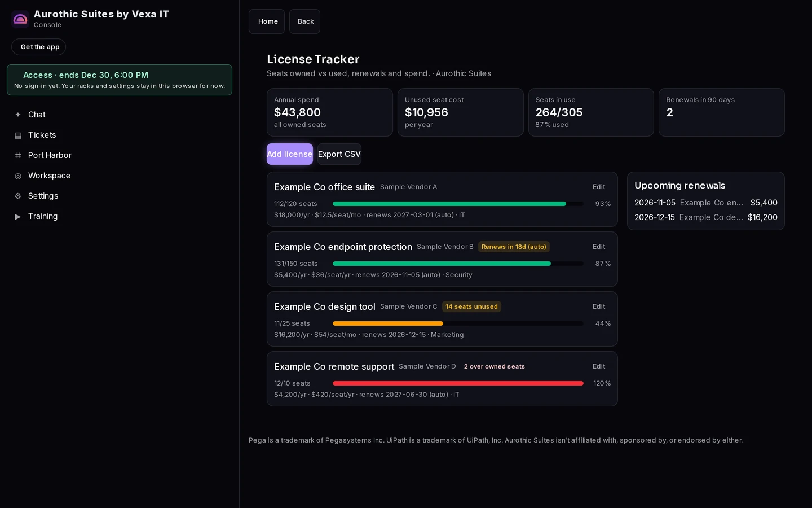Go to Tickets section
The image size is (812, 508).
(42, 135)
